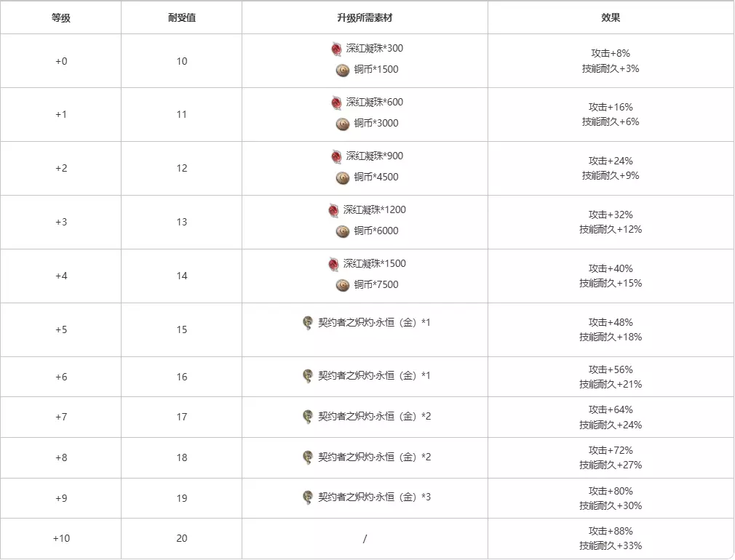Click the crimson bead icon beside 深红凝珠*1200

[334, 210]
